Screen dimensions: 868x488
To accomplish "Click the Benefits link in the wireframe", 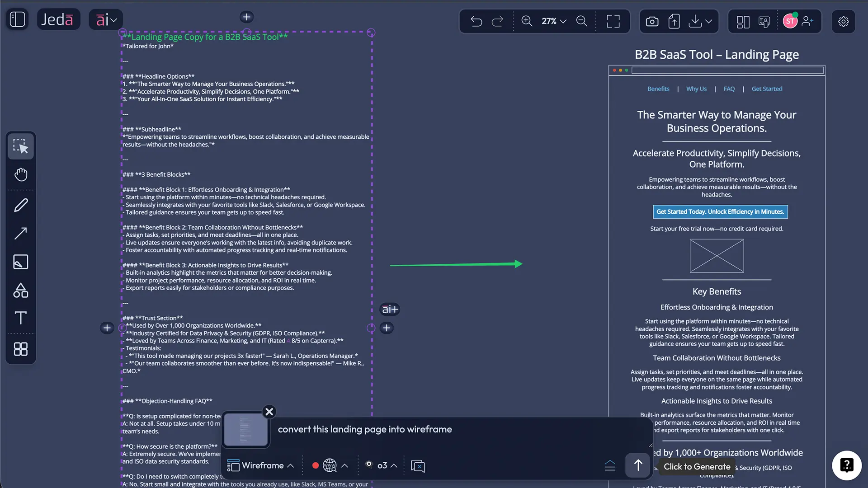I will [658, 89].
